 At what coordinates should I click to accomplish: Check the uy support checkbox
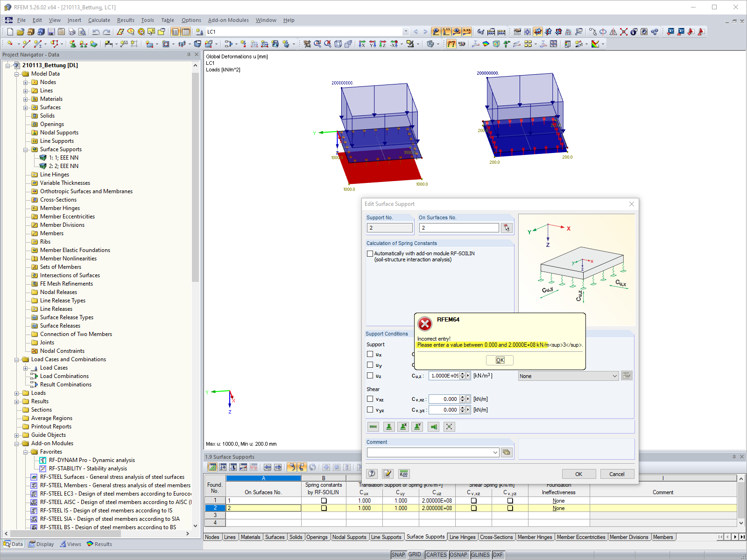coord(370,365)
